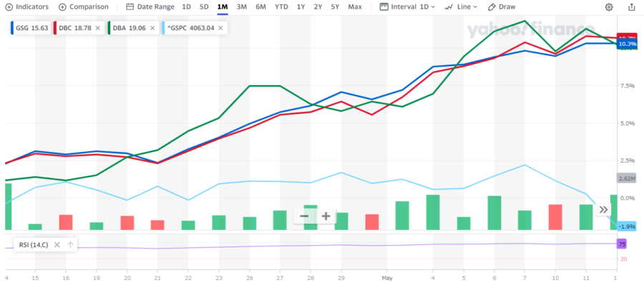Select the 1M range
This screenshot has width=644, height=283.
(223, 7)
